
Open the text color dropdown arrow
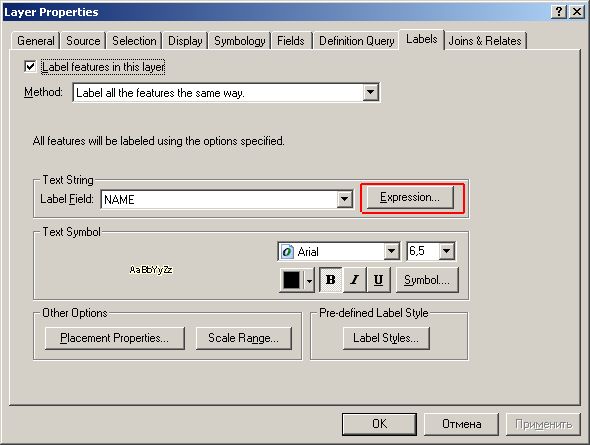[x=309, y=280]
